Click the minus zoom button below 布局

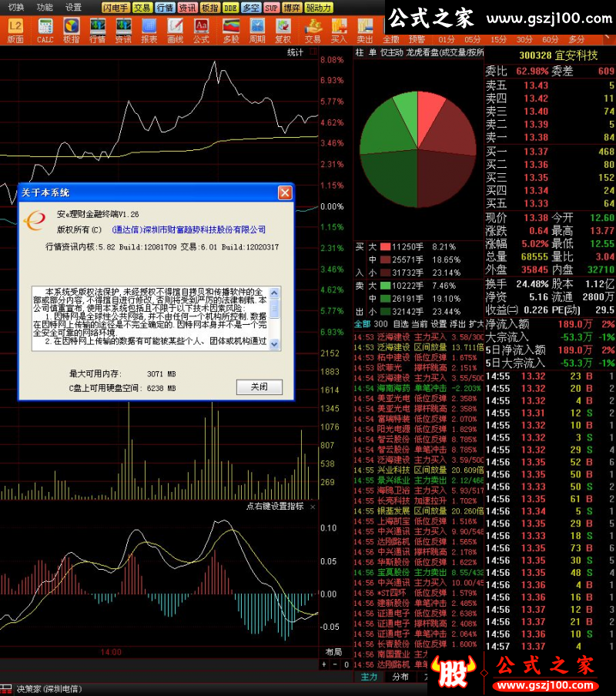tap(335, 664)
